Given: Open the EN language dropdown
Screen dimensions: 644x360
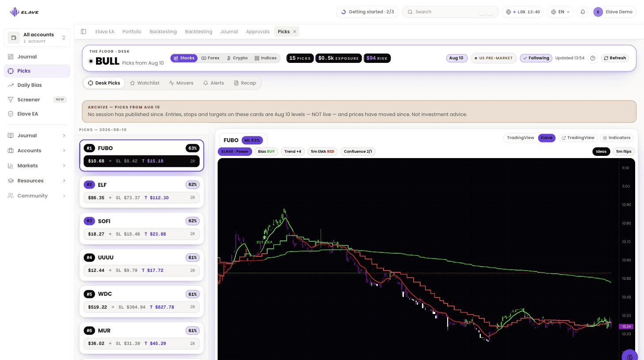Looking at the screenshot, I should tap(560, 12).
